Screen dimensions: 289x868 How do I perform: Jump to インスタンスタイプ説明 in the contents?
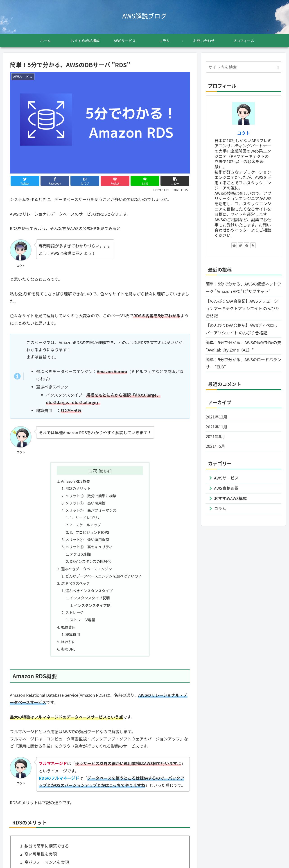pyautogui.click(x=90, y=598)
